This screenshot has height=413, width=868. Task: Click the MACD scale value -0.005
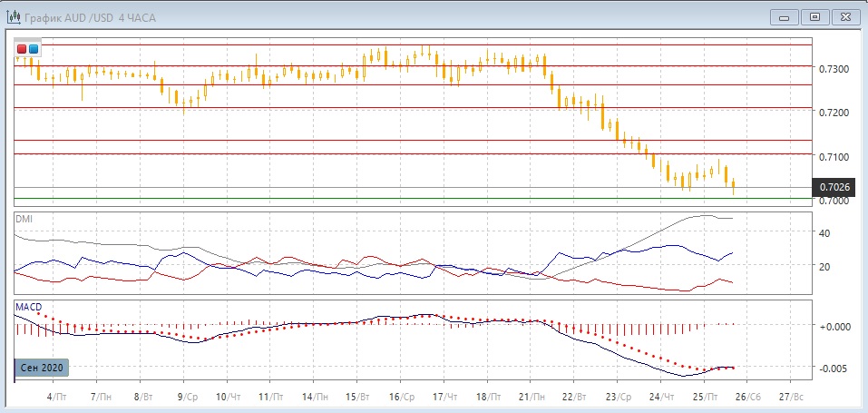[x=834, y=368]
